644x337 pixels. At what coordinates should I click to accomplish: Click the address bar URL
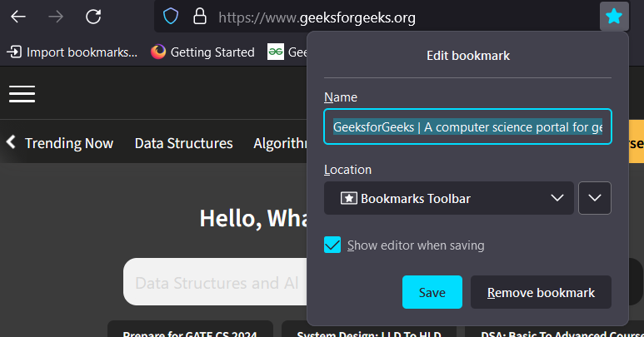[x=317, y=17]
